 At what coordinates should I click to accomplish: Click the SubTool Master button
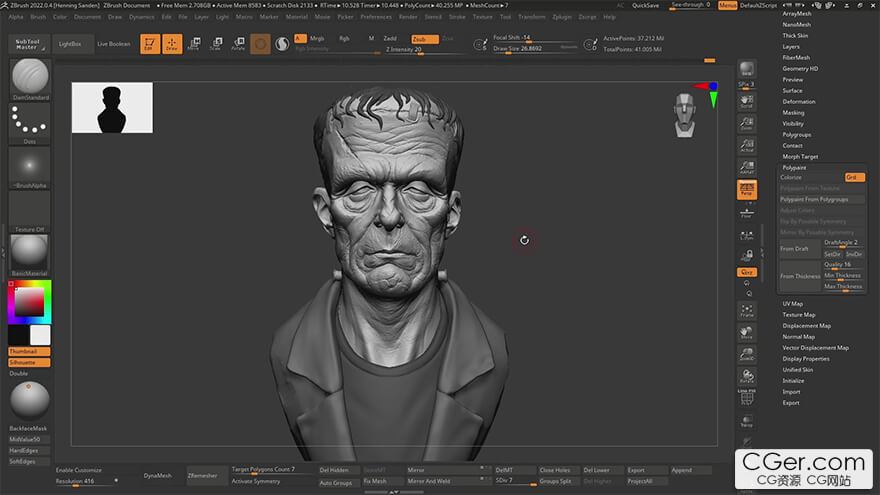point(28,44)
